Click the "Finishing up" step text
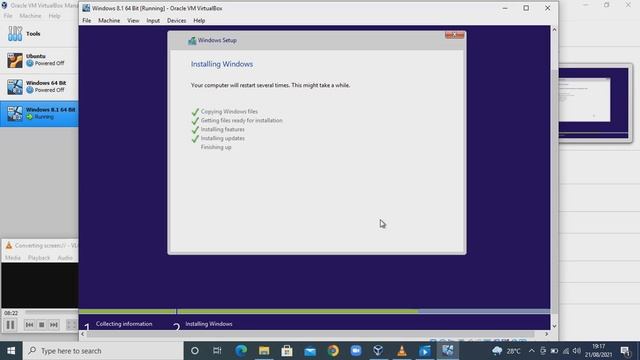 point(216,147)
